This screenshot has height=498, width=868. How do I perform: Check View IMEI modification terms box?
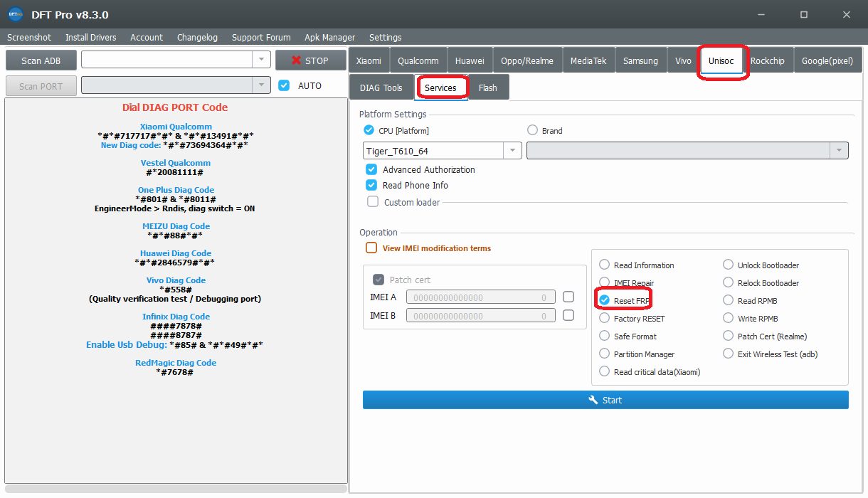(x=371, y=248)
